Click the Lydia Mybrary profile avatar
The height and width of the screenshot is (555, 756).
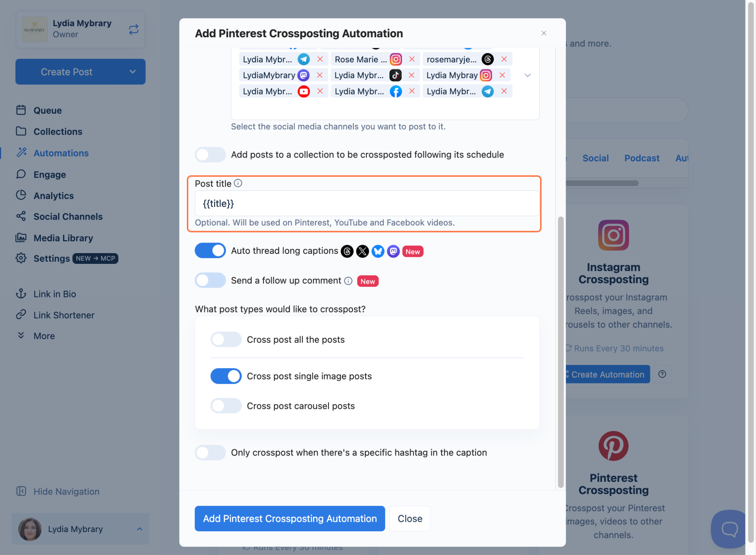pos(30,529)
